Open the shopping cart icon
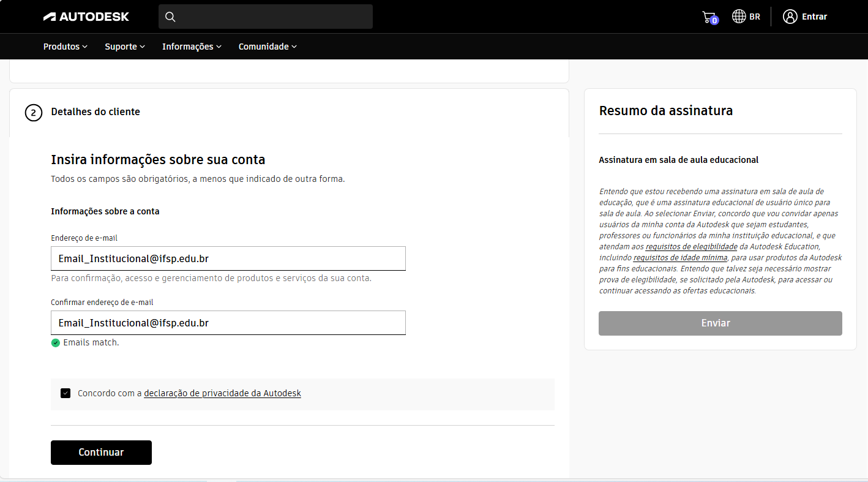868x482 pixels. click(x=709, y=17)
